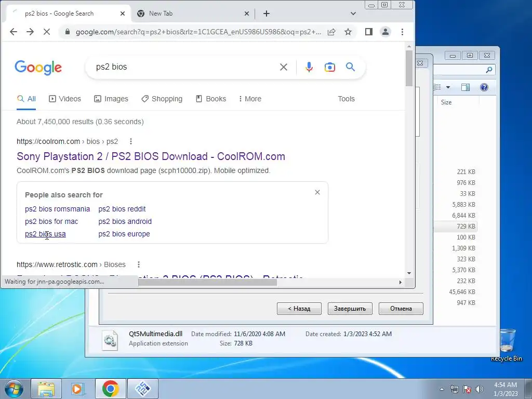Click 'ps2 bios for mac' suggestion
532x399 pixels.
coord(51,221)
